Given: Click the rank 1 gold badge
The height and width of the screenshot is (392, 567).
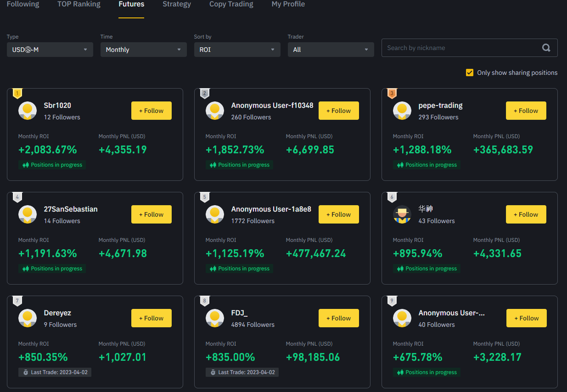Looking at the screenshot, I should pos(17,94).
